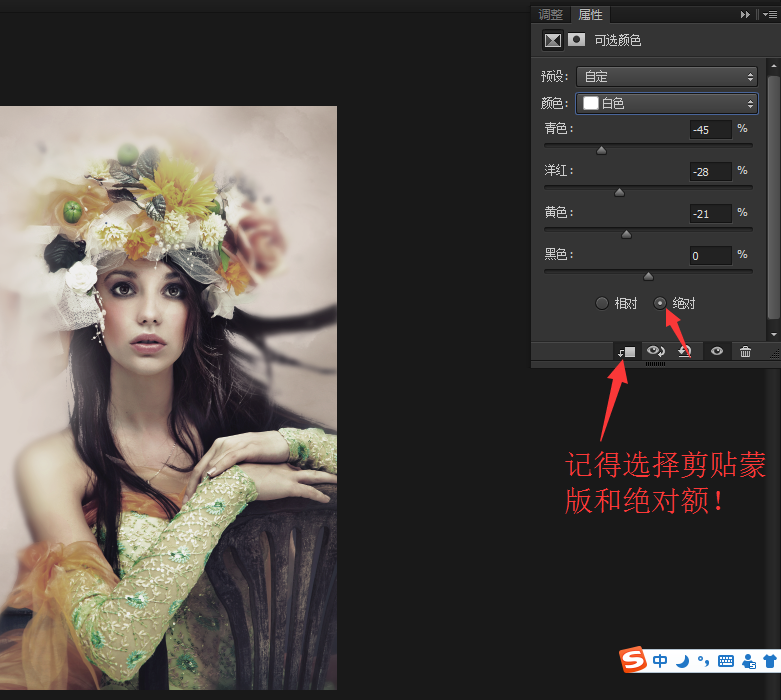The image size is (781, 700).
Task: Click the Selective Color adjustment icon
Action: (x=552, y=40)
